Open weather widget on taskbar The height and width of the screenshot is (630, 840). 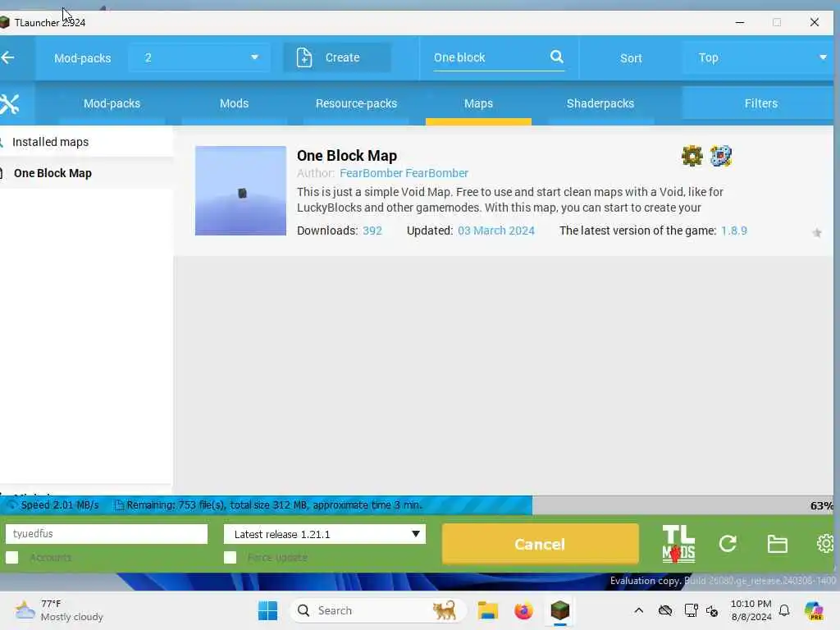coord(59,610)
